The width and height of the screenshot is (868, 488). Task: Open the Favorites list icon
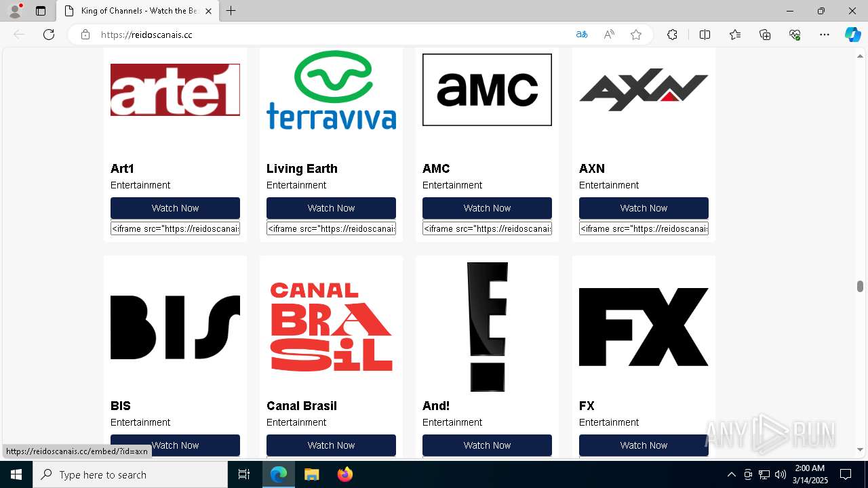coord(735,35)
